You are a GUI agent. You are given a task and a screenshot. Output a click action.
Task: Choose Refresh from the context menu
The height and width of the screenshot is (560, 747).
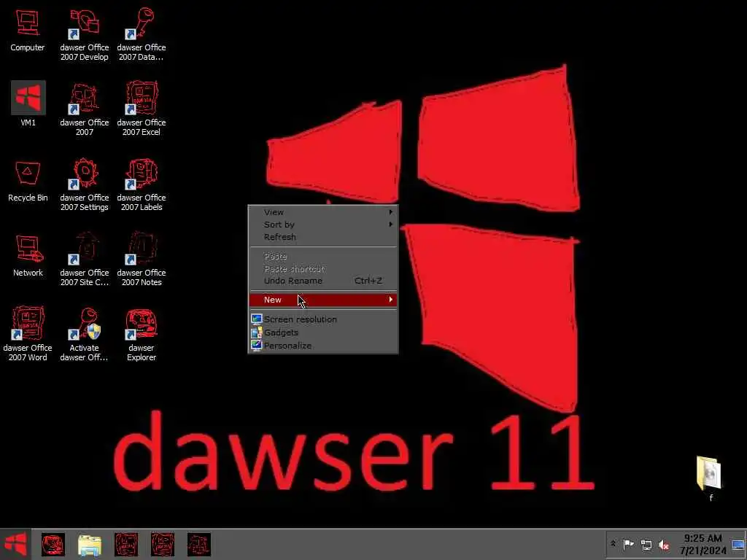tap(323, 237)
